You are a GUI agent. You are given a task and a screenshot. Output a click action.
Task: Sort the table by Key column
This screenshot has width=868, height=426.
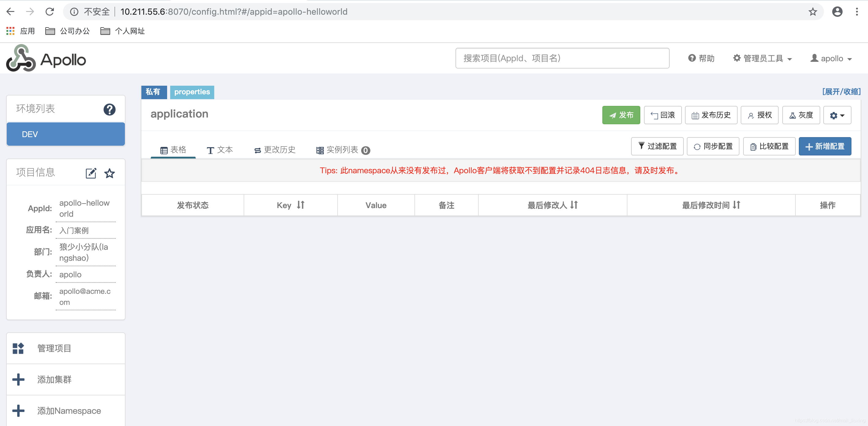click(301, 205)
